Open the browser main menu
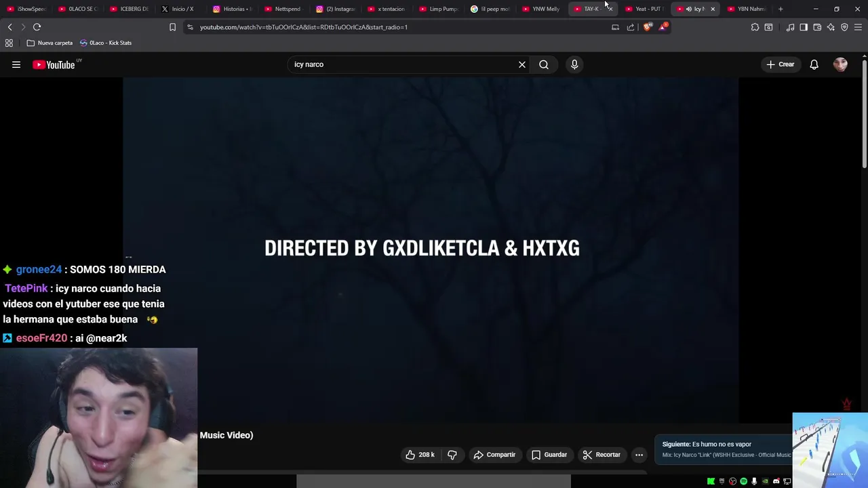This screenshot has width=868, height=488. tap(858, 27)
